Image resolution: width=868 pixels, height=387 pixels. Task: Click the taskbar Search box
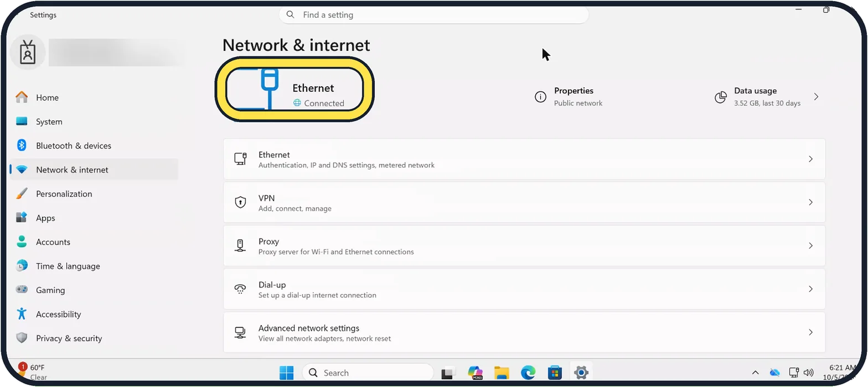[368, 373]
